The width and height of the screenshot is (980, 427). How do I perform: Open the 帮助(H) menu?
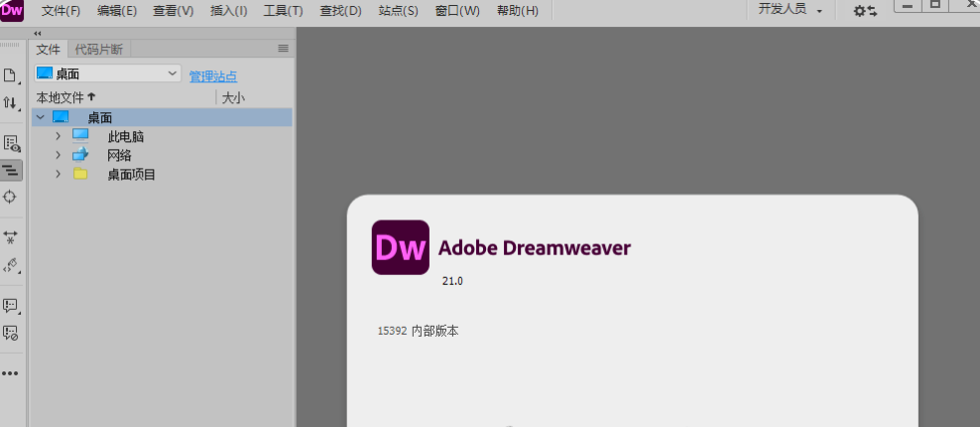pos(518,11)
